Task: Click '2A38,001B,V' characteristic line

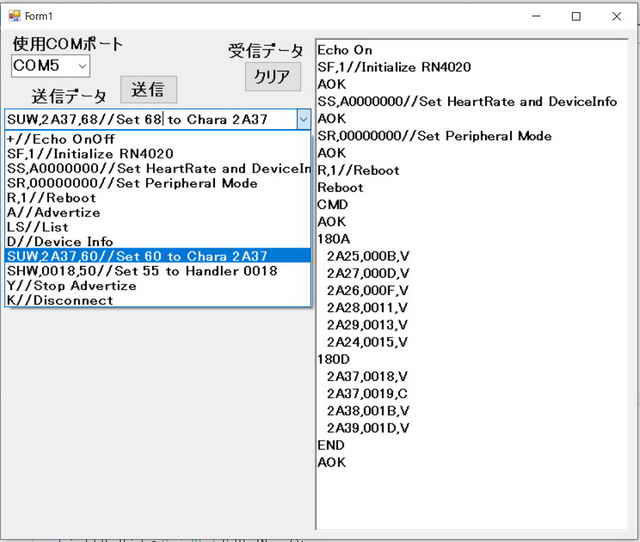Action: point(368,411)
